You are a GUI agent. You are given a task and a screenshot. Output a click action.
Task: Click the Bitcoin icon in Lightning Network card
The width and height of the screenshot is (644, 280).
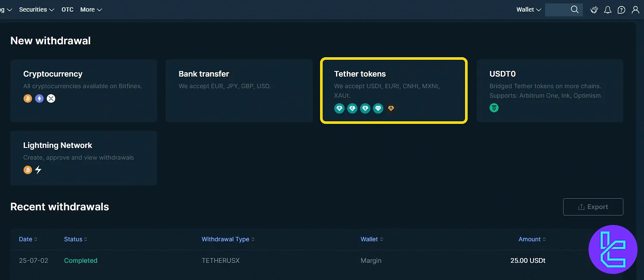(x=28, y=170)
